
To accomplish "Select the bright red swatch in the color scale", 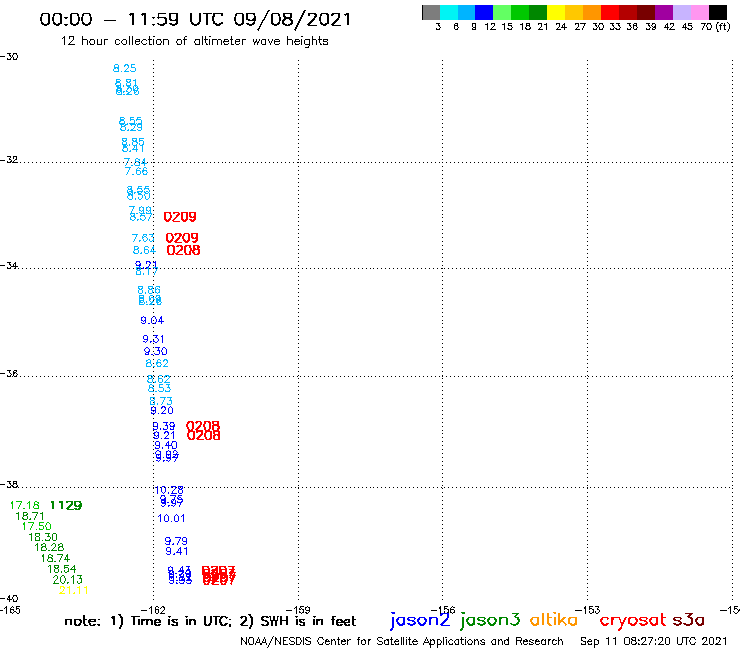I will [610, 12].
